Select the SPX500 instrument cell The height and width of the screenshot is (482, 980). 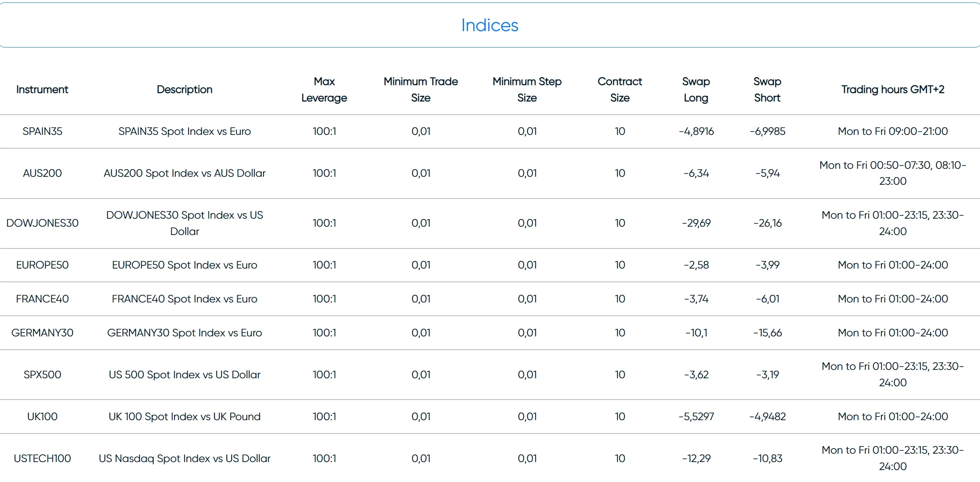(42, 375)
